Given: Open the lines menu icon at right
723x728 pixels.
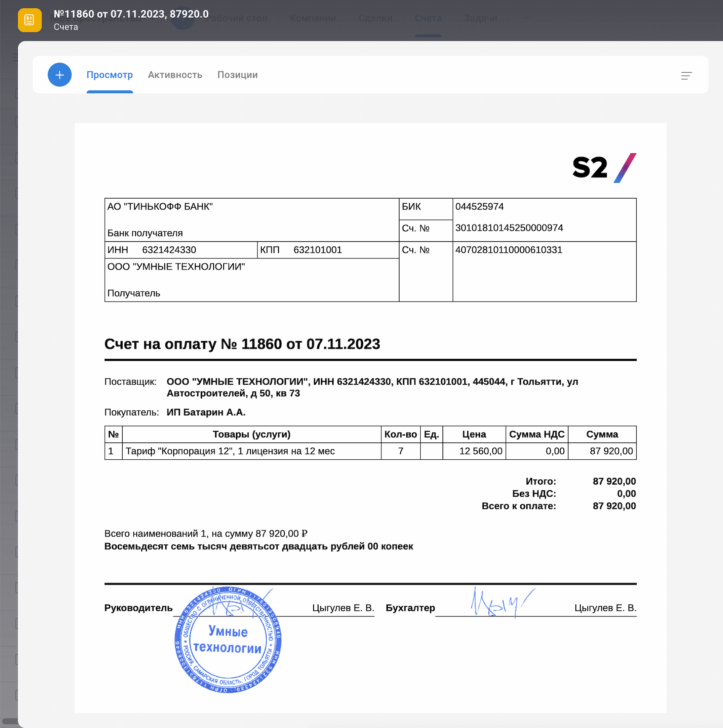Looking at the screenshot, I should point(686,76).
